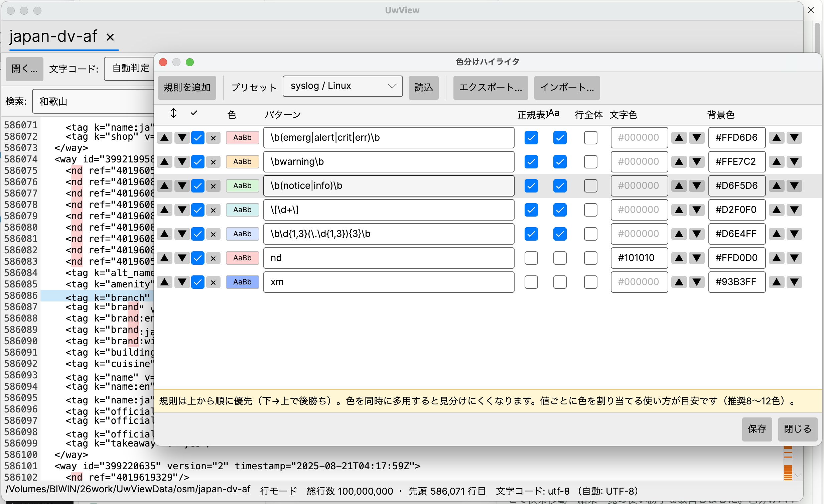Image resolution: width=824 pixels, height=504 pixels.
Task: Select line 586086 tag k="branch"
Action: (x=97, y=296)
